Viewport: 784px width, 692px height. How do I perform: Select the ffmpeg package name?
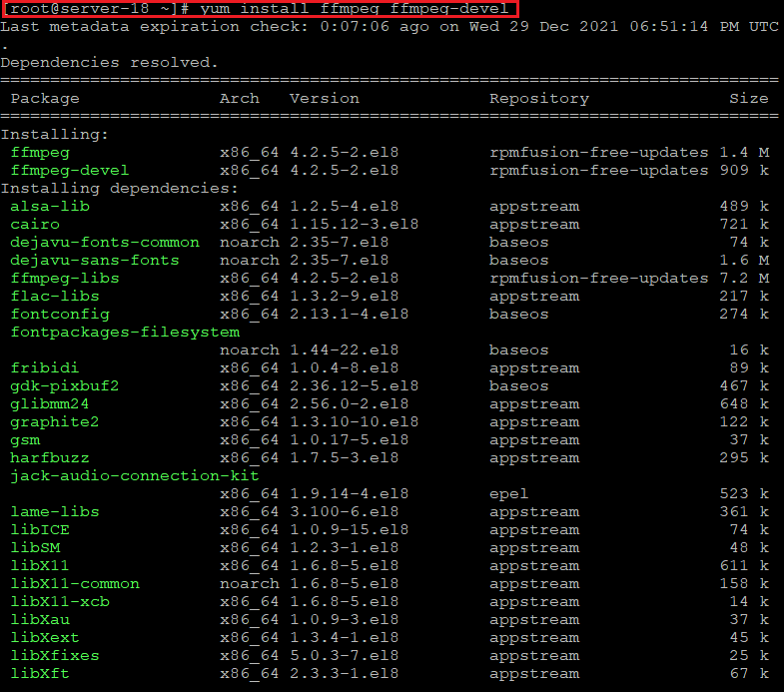[x=40, y=153]
